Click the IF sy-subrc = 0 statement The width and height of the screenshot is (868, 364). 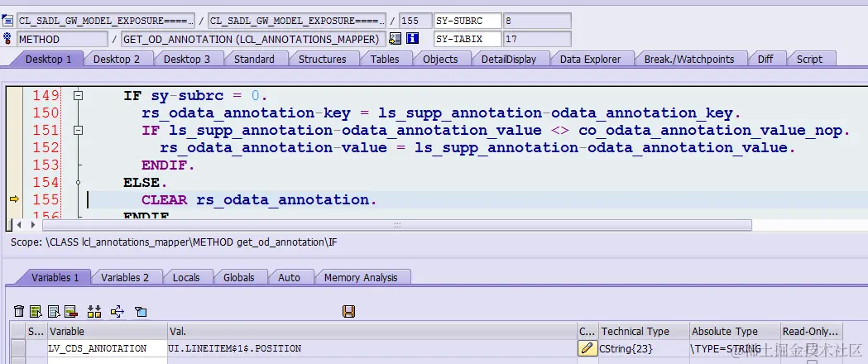pos(195,96)
